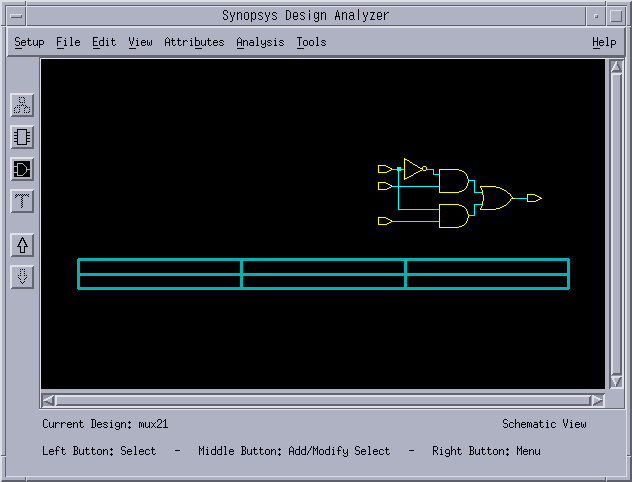The image size is (632, 482).
Task: Click the up arrow hierarchy button
Action: tap(22, 245)
